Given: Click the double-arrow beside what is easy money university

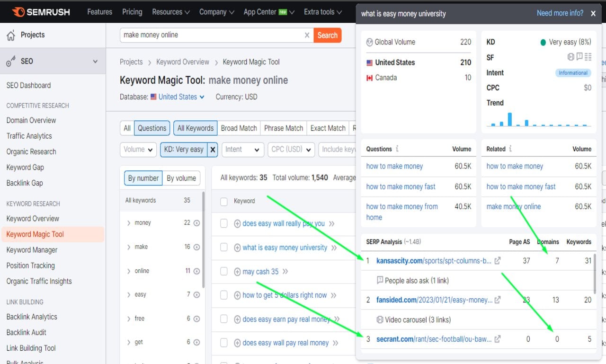Looking at the screenshot, I should coord(334,247).
